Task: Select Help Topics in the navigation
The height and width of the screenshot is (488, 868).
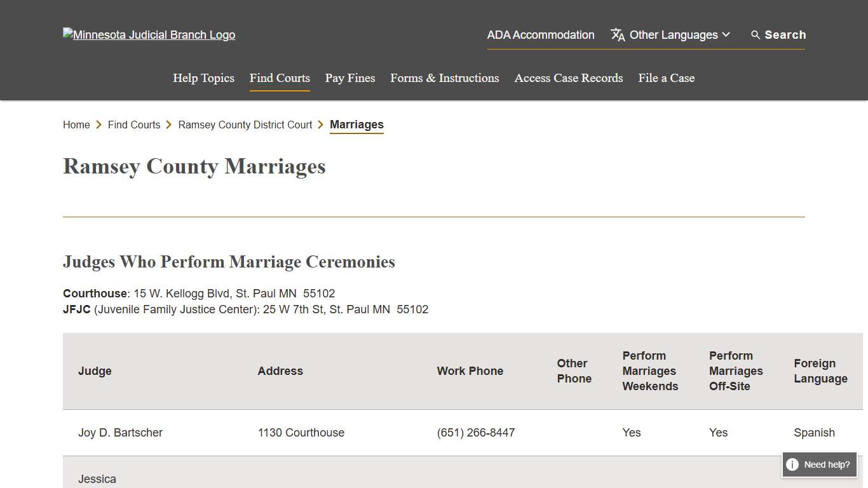Action: tap(203, 78)
